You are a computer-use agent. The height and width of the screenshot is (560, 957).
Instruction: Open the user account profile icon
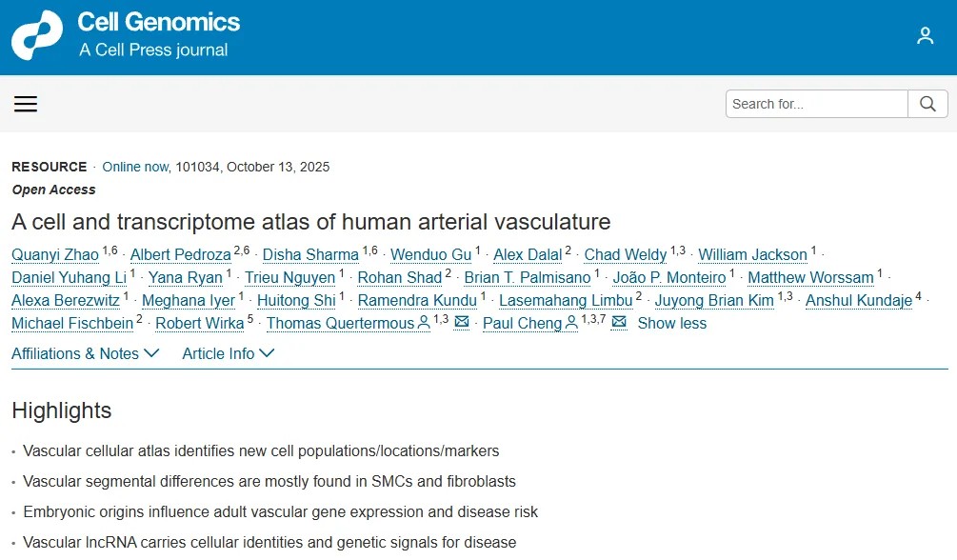pyautogui.click(x=925, y=36)
